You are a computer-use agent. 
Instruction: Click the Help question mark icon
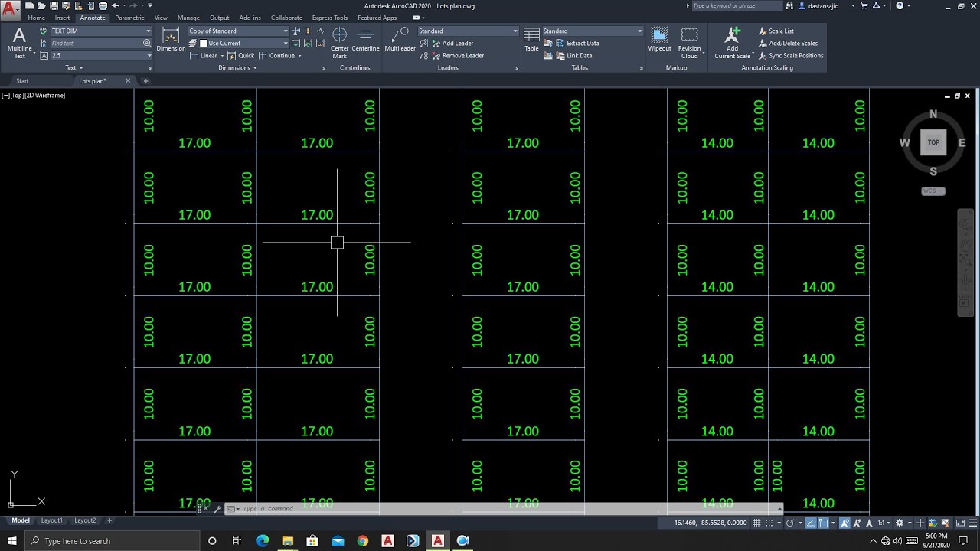pyautogui.click(x=900, y=5)
